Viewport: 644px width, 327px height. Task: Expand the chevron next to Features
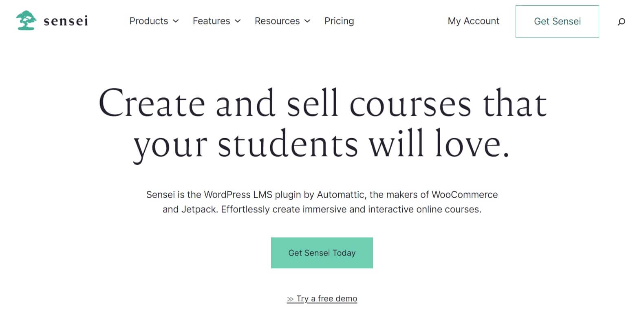238,21
